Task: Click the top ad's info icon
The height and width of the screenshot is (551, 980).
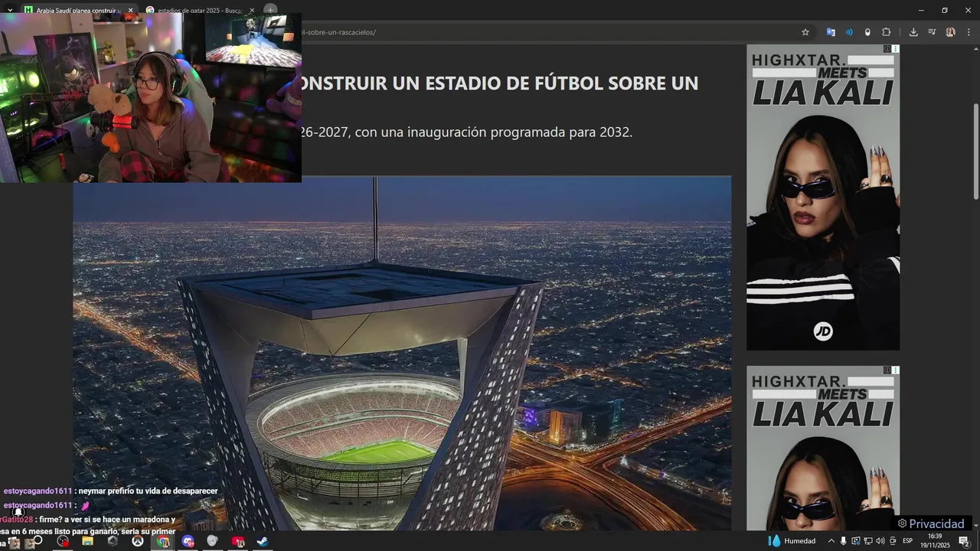Action: tap(887, 49)
